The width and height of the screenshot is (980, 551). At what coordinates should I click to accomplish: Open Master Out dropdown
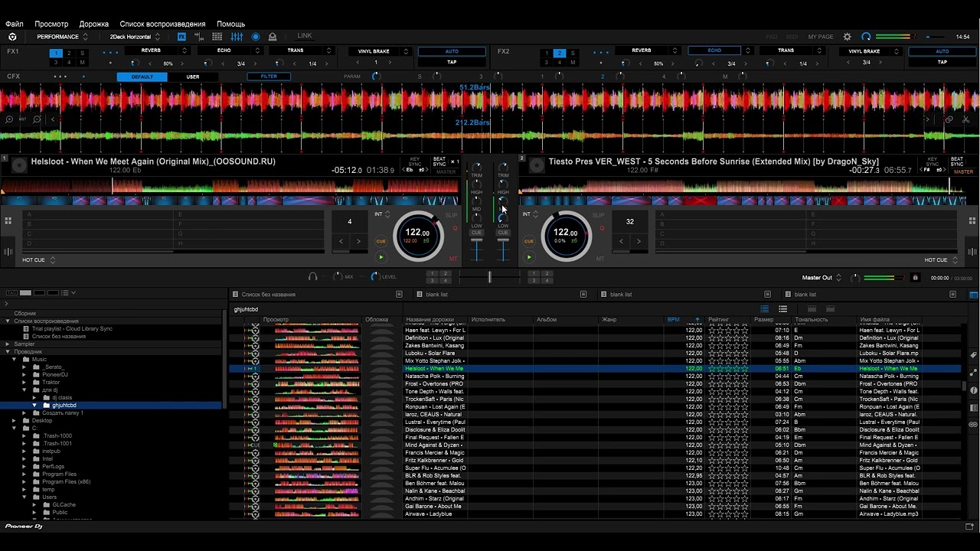click(x=822, y=278)
